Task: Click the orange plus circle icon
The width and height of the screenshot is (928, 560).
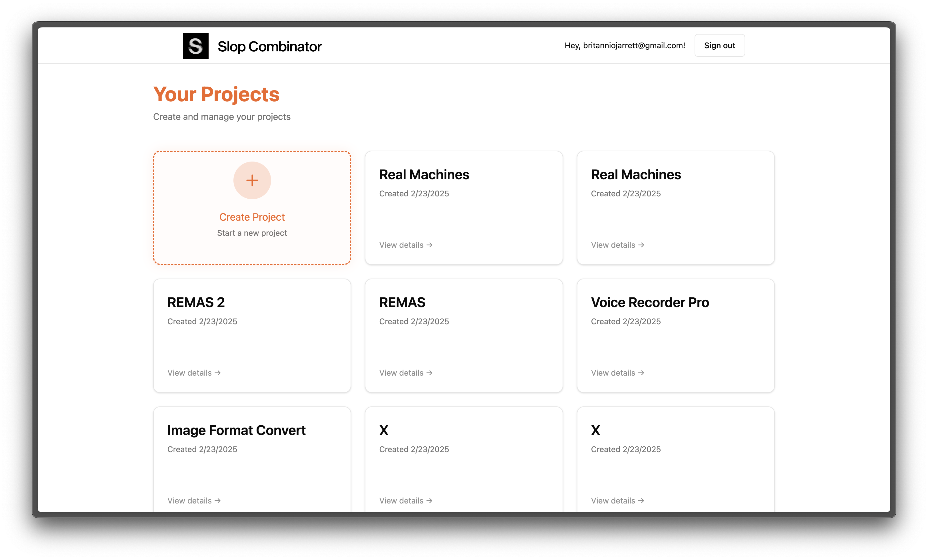Action: pos(252,180)
